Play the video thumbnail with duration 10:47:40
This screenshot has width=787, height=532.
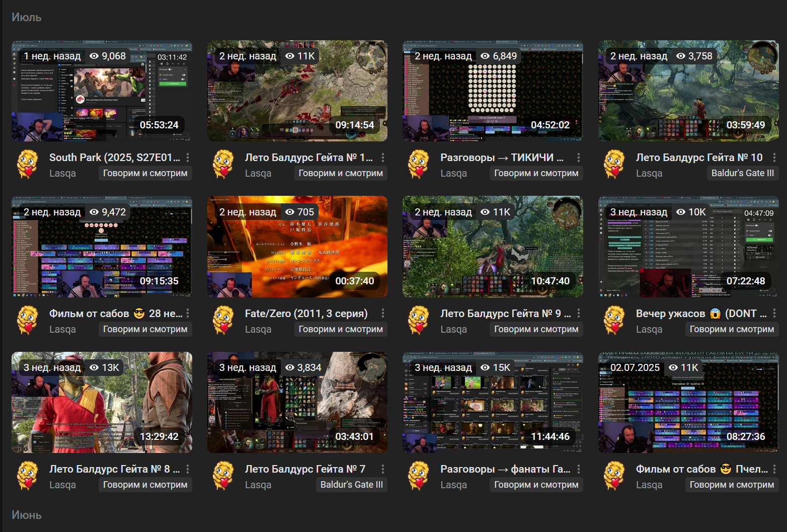click(x=493, y=247)
